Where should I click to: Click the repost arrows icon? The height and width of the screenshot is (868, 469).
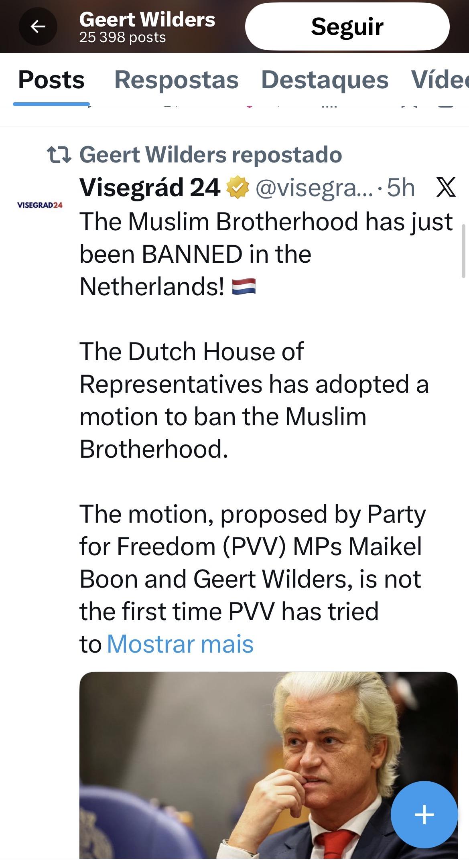[59, 155]
